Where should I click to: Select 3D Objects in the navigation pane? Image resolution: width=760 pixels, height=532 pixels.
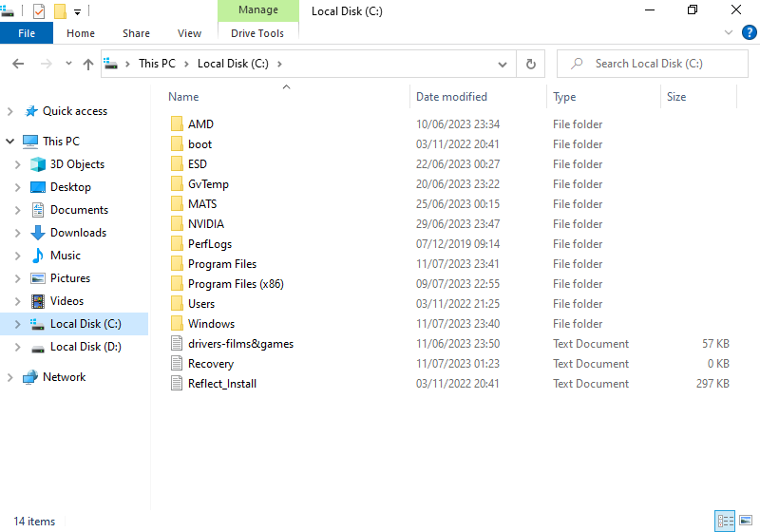pyautogui.click(x=77, y=164)
